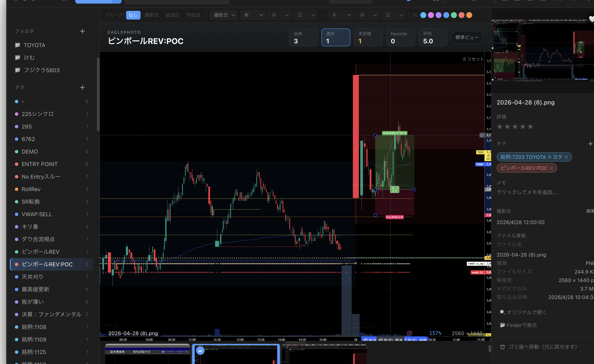Add a new tag in sidebar

pyautogui.click(x=82, y=87)
